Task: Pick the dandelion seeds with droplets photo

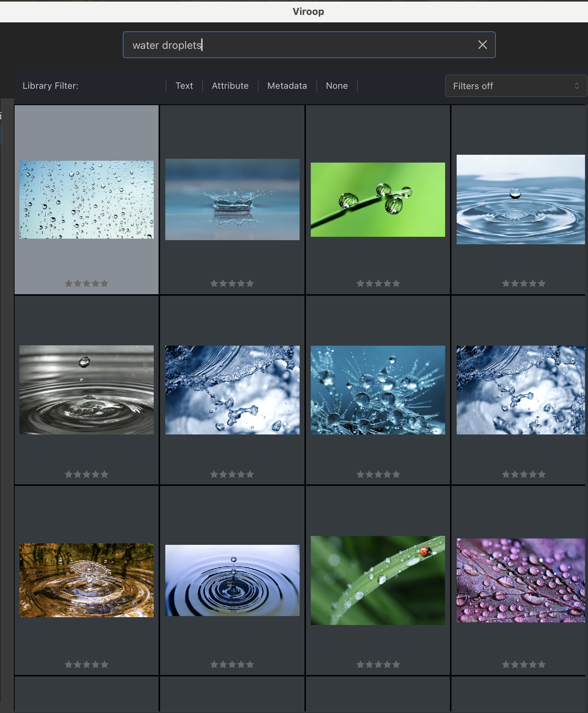Action: pos(378,390)
